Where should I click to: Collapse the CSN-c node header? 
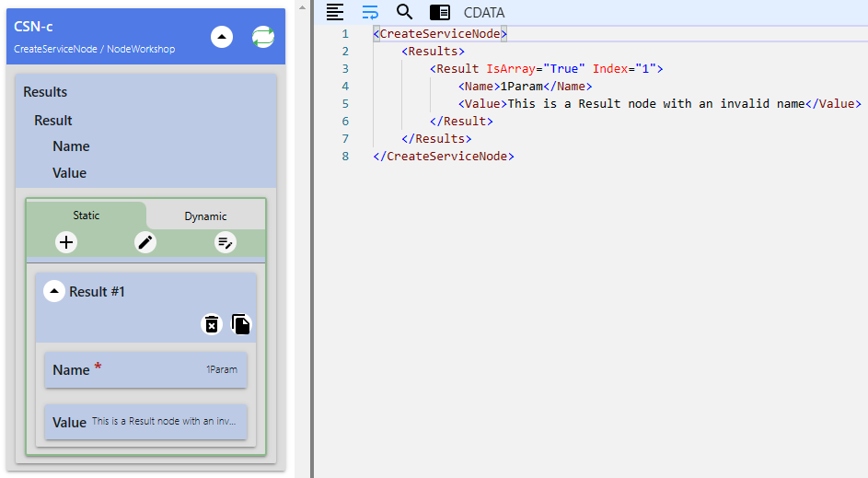point(222,37)
